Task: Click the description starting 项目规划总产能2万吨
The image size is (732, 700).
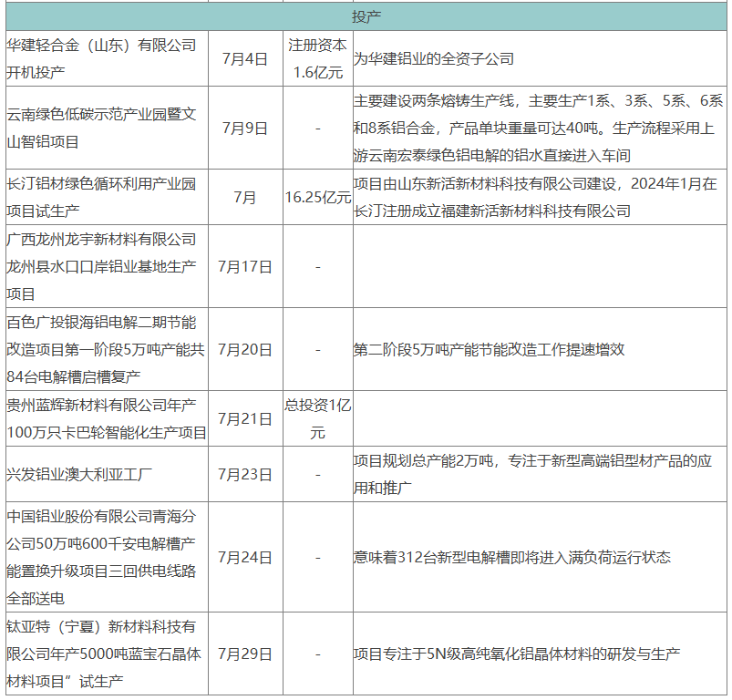Action: tap(532, 474)
